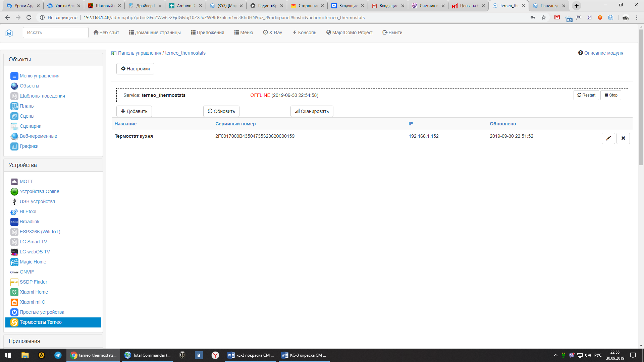Stop the terneo_thermostats service
This screenshot has height=362, width=644.
tap(611, 95)
